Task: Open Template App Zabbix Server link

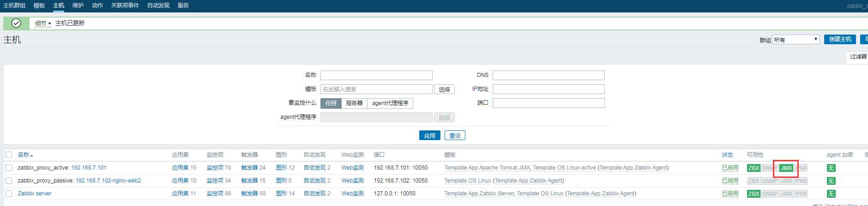Action: click(479, 194)
